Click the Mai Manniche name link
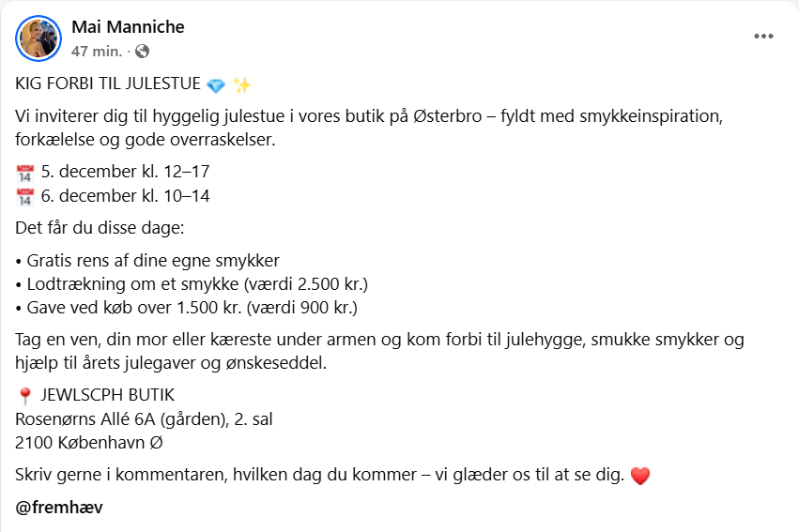The image size is (799, 532). pyautogui.click(x=128, y=27)
